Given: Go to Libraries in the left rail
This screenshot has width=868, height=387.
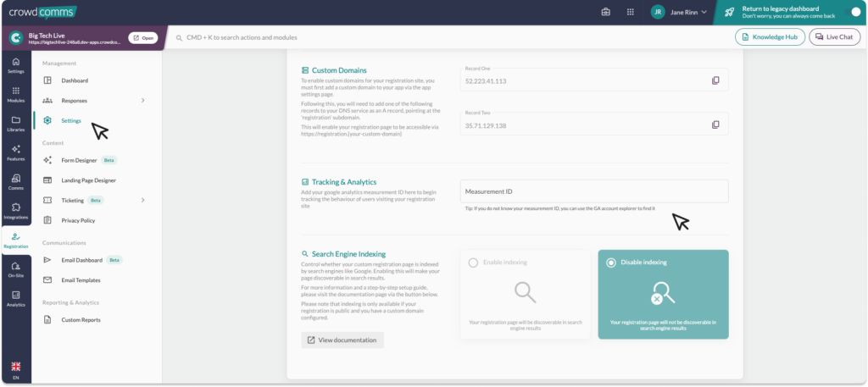Looking at the screenshot, I should point(15,123).
